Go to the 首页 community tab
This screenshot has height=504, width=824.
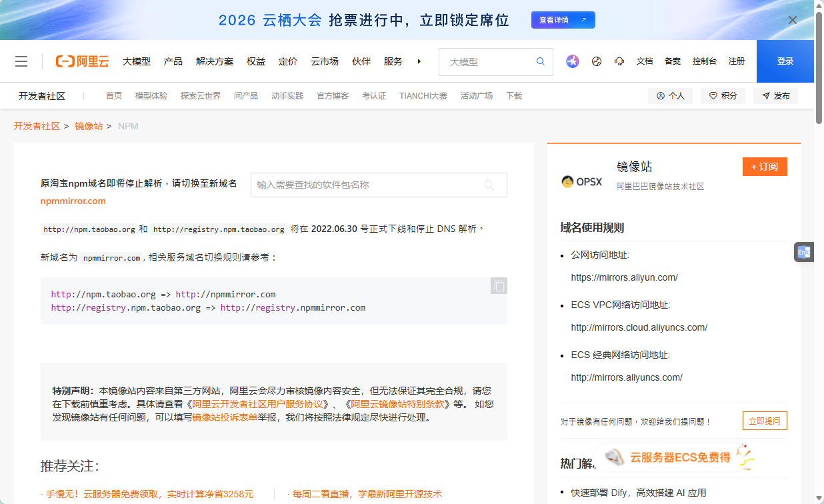pos(114,96)
